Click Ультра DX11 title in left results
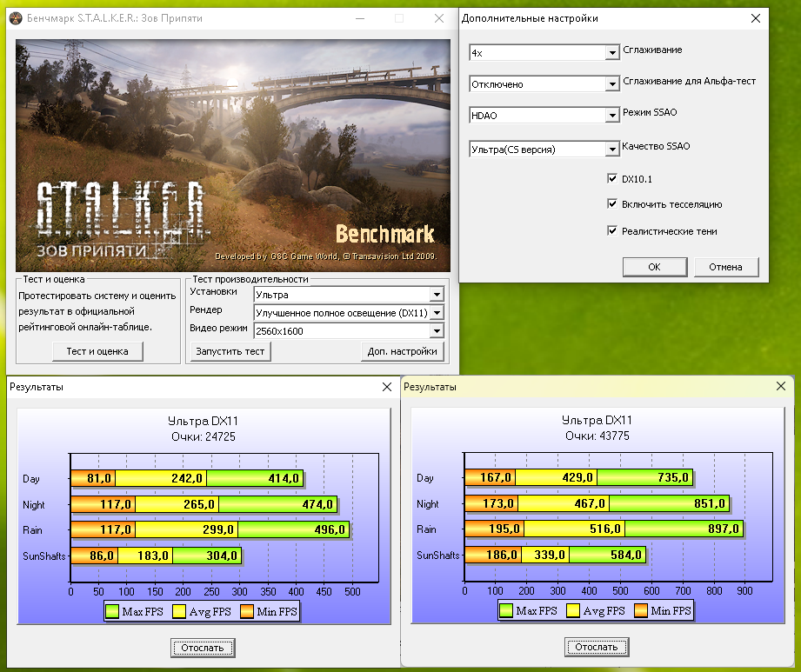 [x=203, y=421]
